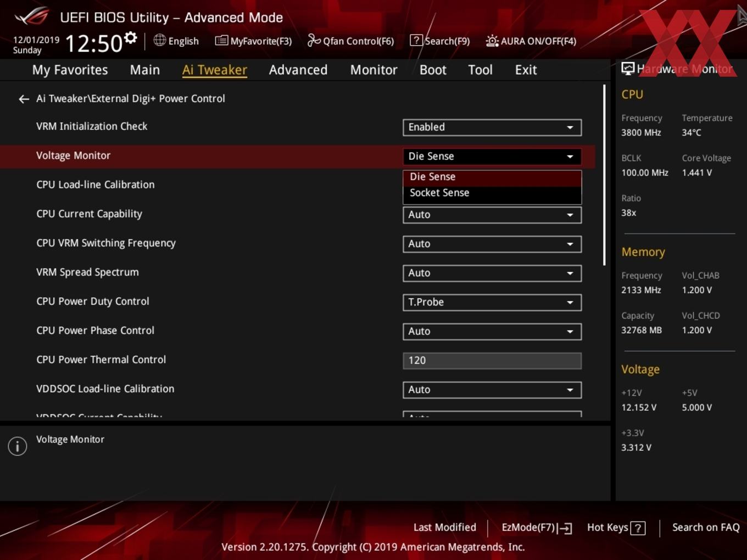
Task: Click the info icon beside help text
Action: pos(18,446)
